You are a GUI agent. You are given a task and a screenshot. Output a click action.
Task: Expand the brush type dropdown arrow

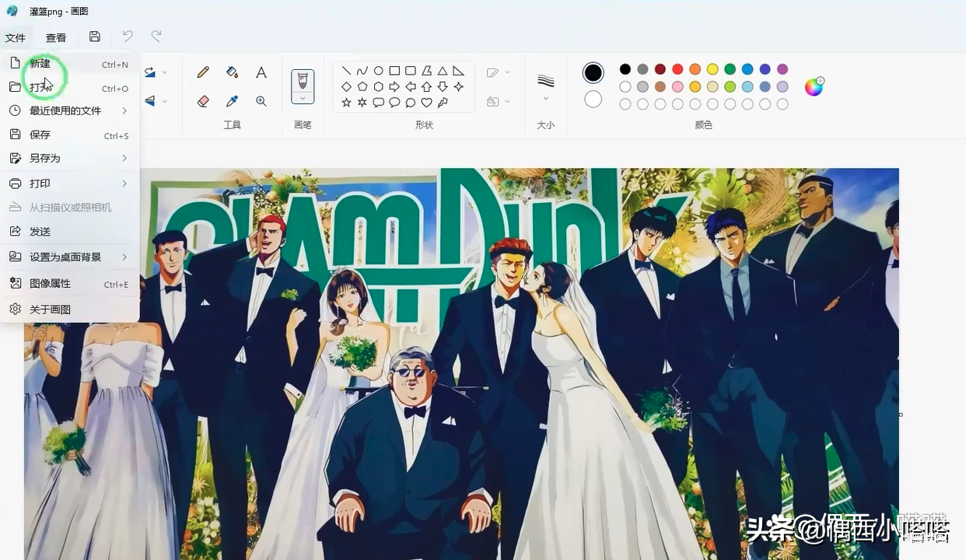(303, 98)
